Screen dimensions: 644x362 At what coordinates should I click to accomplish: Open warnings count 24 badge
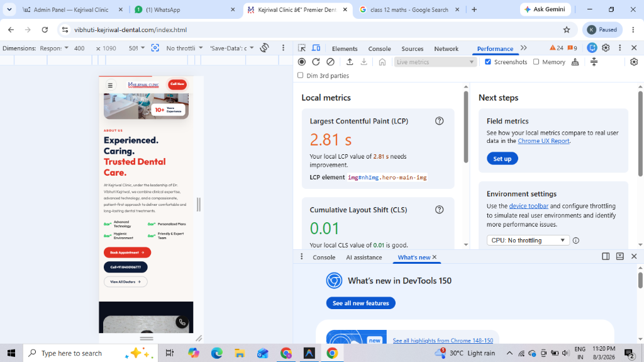tap(557, 48)
